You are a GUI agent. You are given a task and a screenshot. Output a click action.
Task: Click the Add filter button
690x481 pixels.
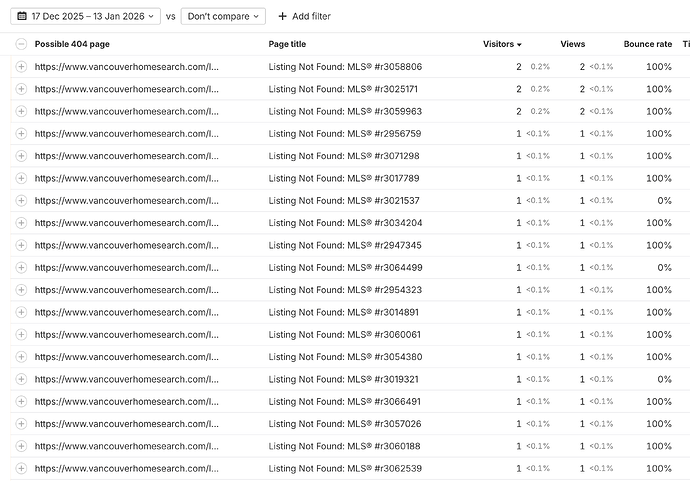(x=305, y=16)
